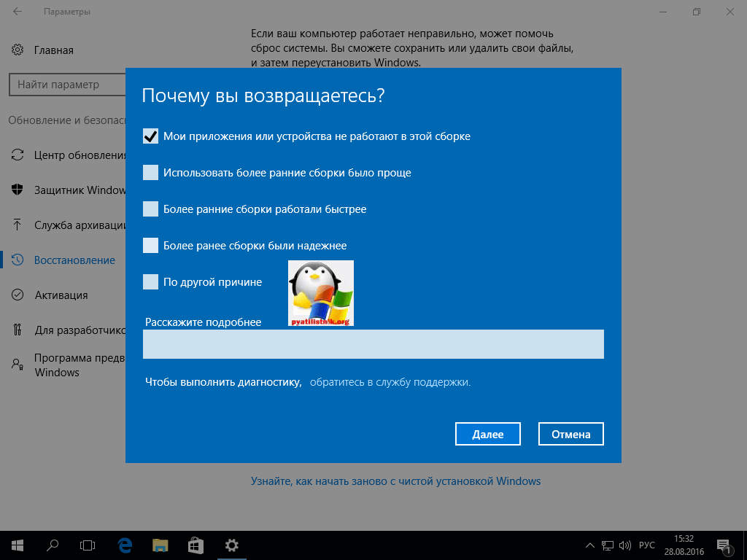Image resolution: width=747 pixels, height=560 pixels.
Task: Open Task View on taskbar
Action: [x=88, y=545]
